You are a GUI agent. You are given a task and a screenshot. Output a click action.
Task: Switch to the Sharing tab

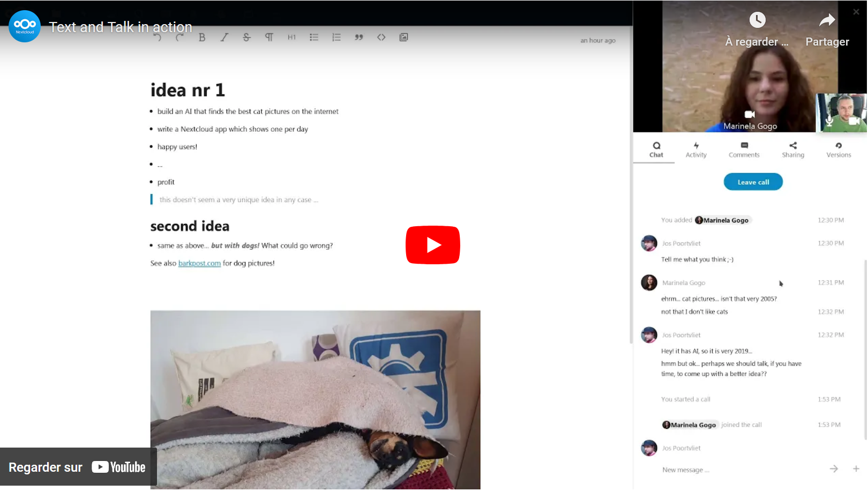point(793,150)
